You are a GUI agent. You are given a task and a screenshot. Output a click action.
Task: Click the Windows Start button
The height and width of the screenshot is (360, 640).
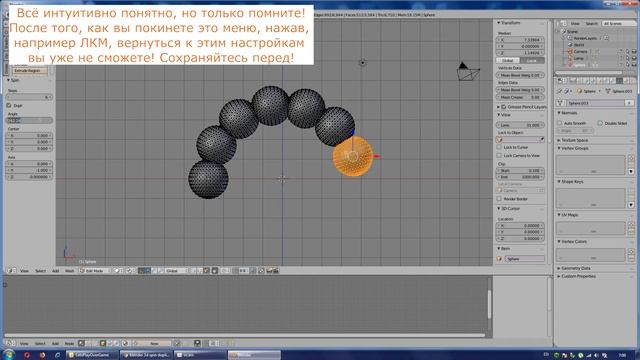[8, 355]
